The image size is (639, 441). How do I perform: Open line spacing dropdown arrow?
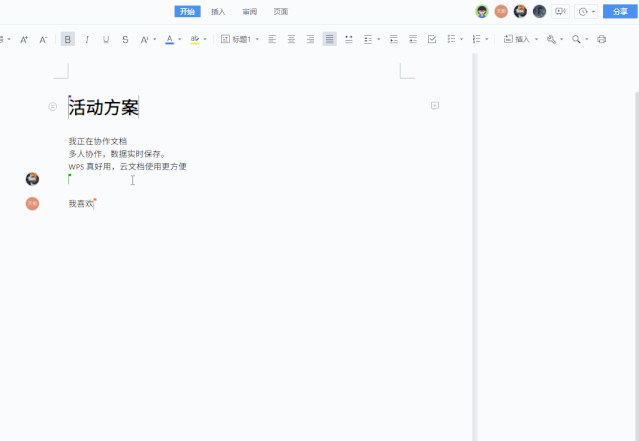pos(379,40)
